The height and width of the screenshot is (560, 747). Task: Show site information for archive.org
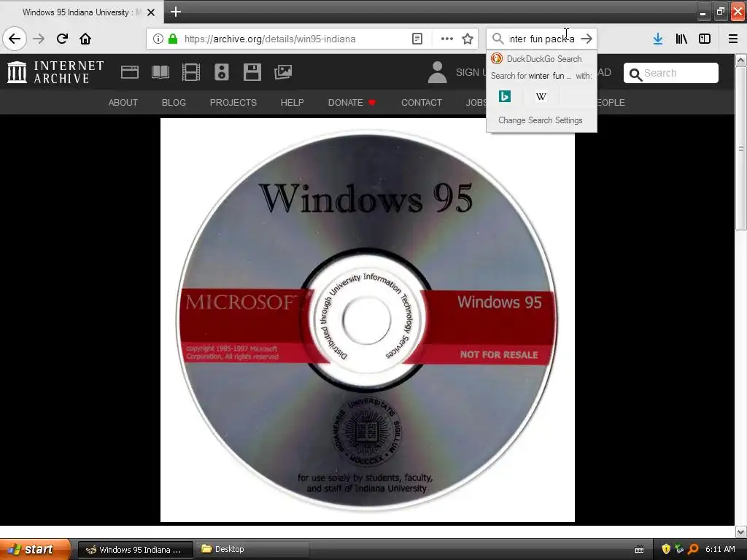pyautogui.click(x=158, y=39)
